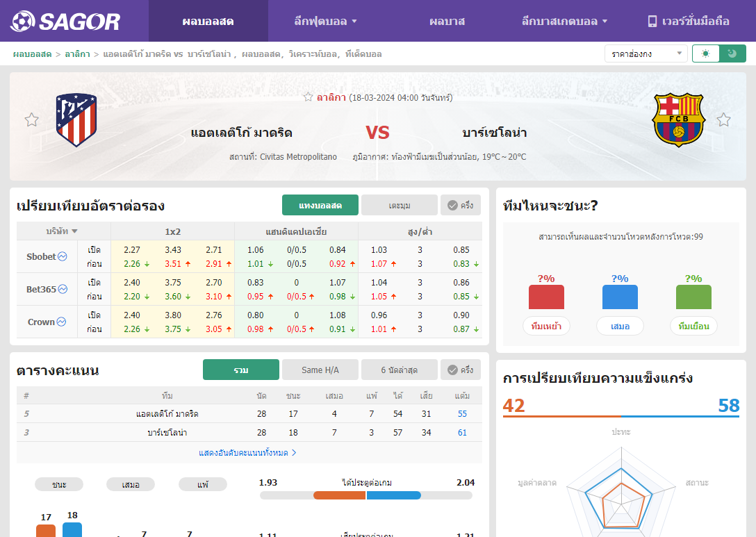Click Civitas Metropolitano venue text
This screenshot has width=756, height=537.
coord(298,157)
